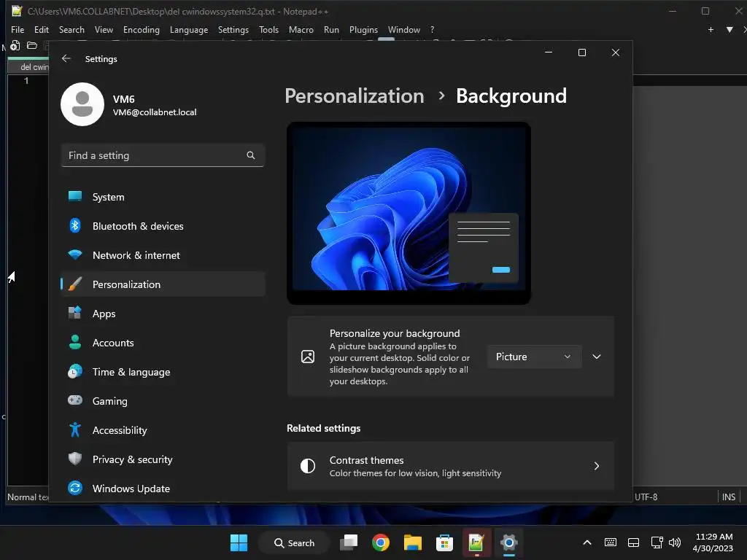Open Apps settings category
This screenshot has width=747, height=560.
(x=163, y=314)
